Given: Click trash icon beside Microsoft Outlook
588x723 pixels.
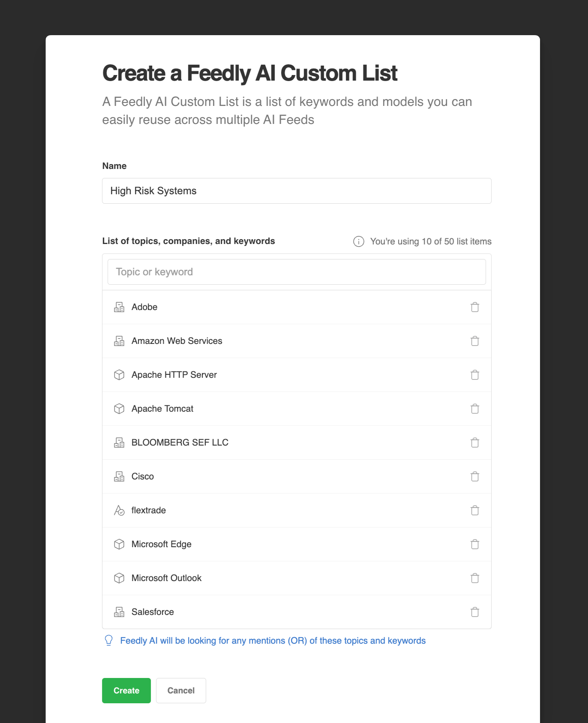Looking at the screenshot, I should tap(474, 578).
